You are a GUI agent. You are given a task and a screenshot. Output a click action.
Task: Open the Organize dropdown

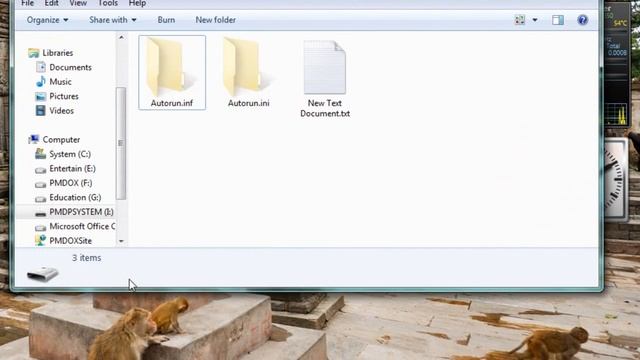tap(47, 20)
